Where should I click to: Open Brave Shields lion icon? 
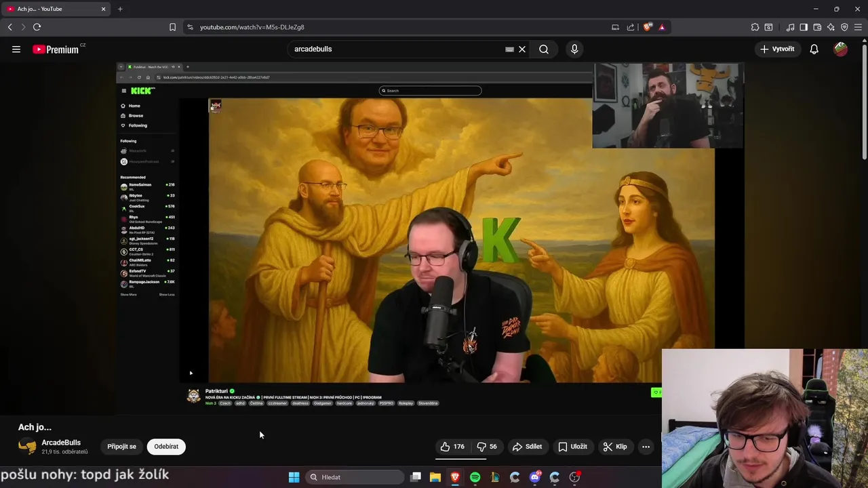pyautogui.click(x=648, y=27)
